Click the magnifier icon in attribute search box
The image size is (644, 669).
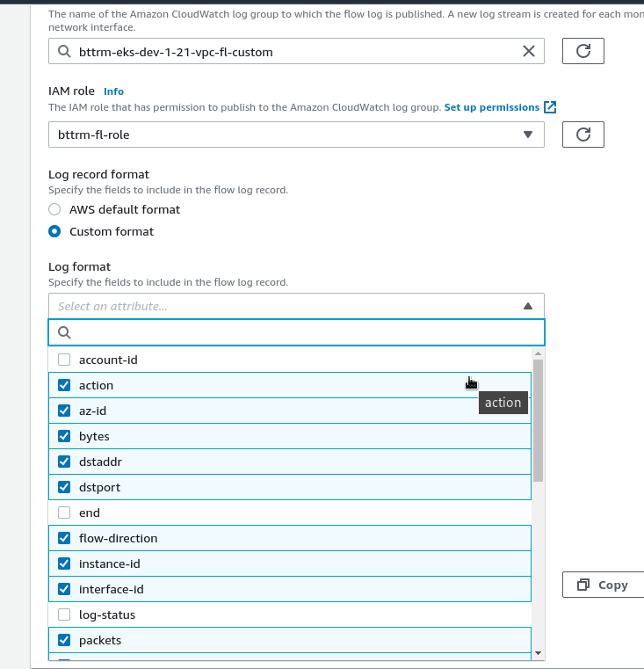[x=64, y=332]
